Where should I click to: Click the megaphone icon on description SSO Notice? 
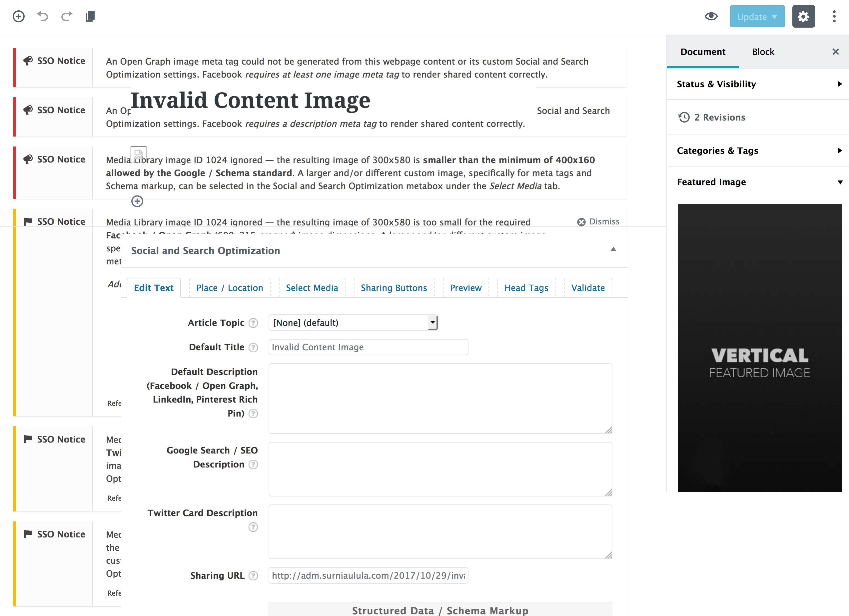(x=28, y=110)
